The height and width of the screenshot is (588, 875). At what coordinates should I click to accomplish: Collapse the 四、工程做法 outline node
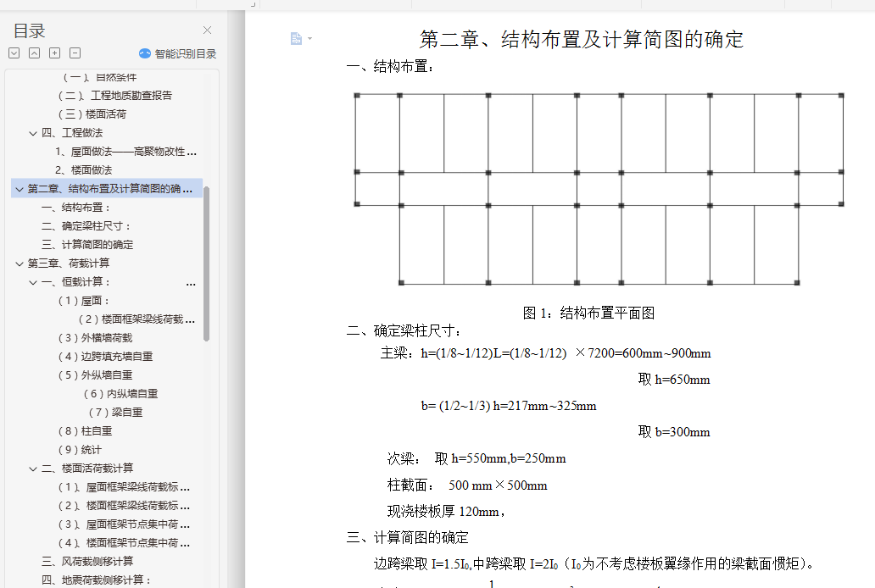pyautogui.click(x=33, y=133)
